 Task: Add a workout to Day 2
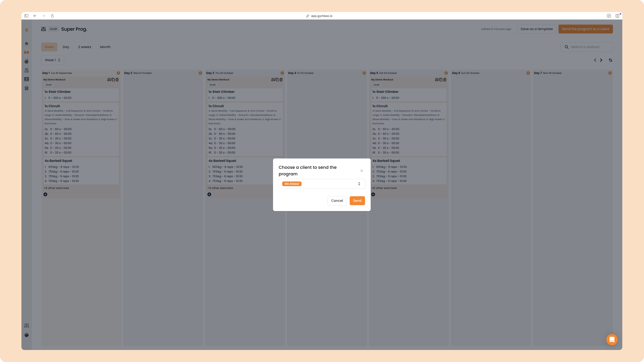pos(200,73)
